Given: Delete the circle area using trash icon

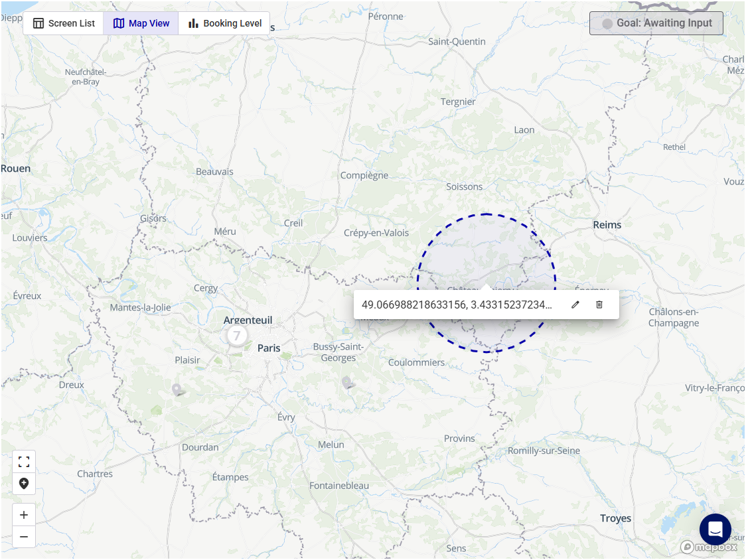Looking at the screenshot, I should click(x=599, y=305).
